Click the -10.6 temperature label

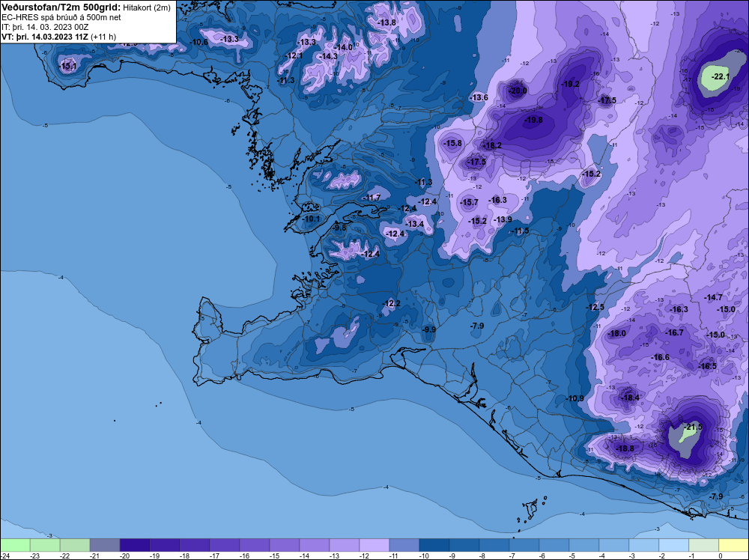point(198,42)
